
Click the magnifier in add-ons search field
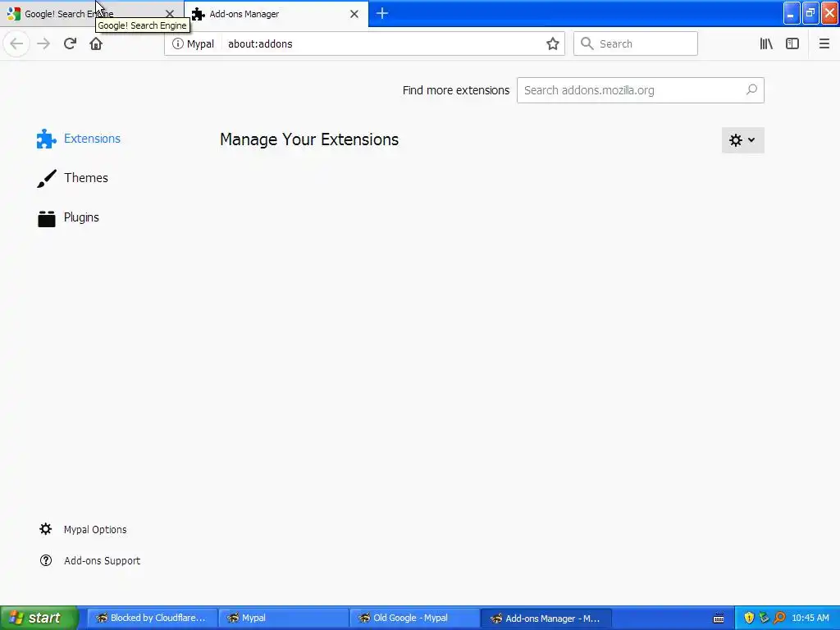point(751,90)
